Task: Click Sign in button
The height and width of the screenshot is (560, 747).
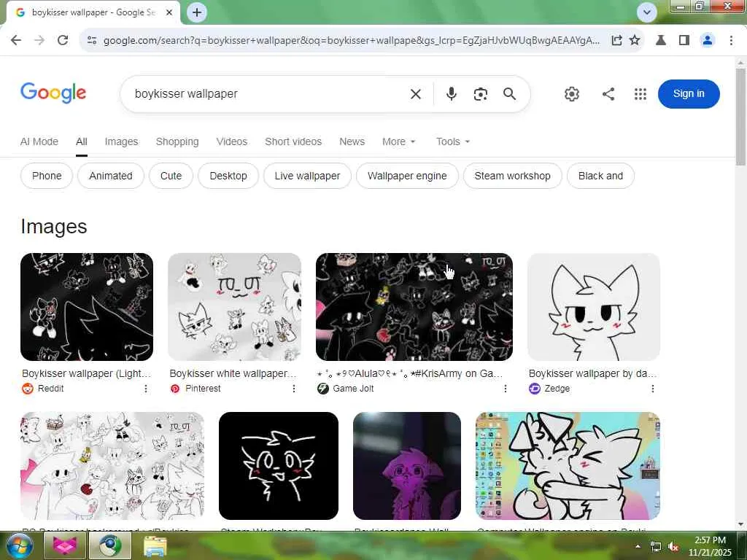Action: (689, 94)
